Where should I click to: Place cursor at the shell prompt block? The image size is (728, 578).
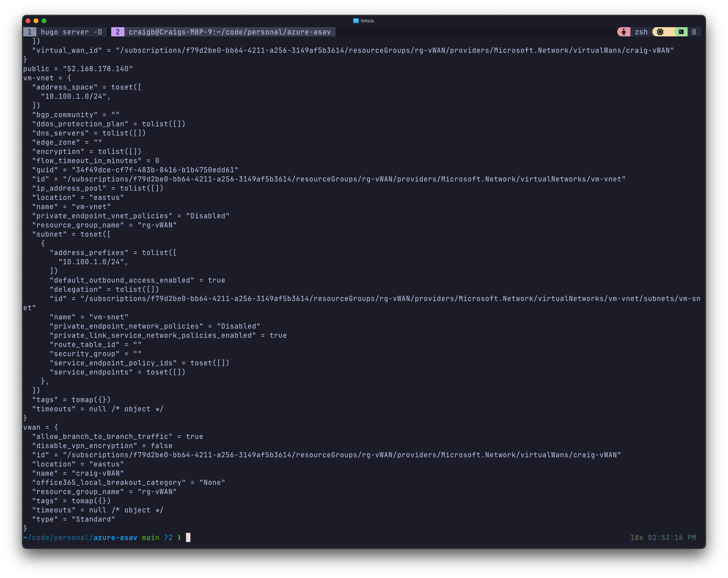click(x=188, y=538)
